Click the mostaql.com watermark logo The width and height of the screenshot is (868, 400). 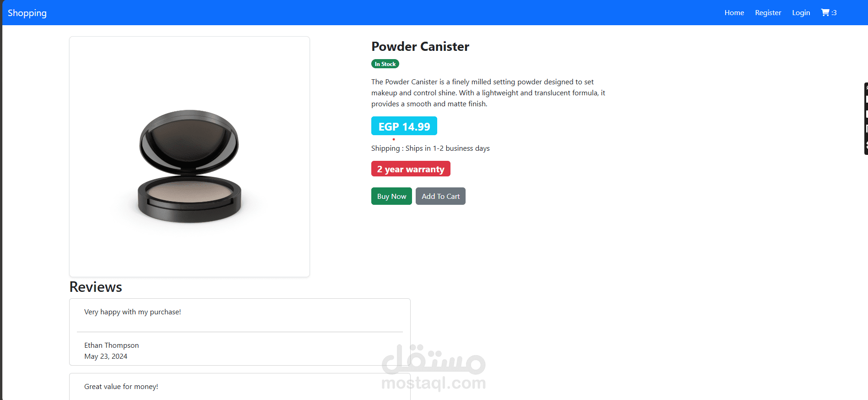tap(434, 367)
